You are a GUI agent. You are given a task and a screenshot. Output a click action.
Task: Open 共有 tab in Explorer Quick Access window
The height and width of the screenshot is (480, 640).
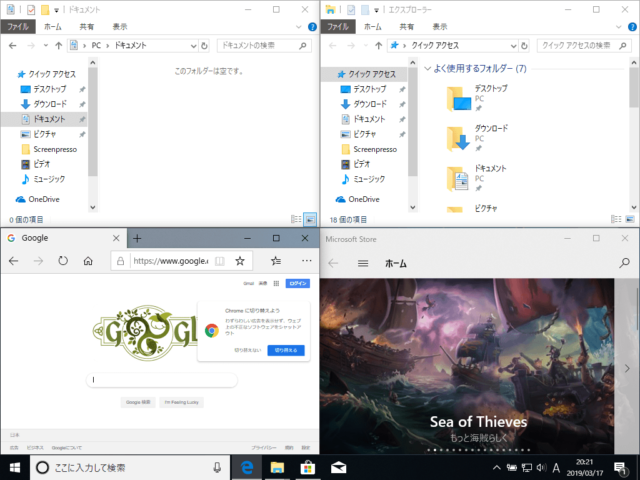tap(407, 27)
